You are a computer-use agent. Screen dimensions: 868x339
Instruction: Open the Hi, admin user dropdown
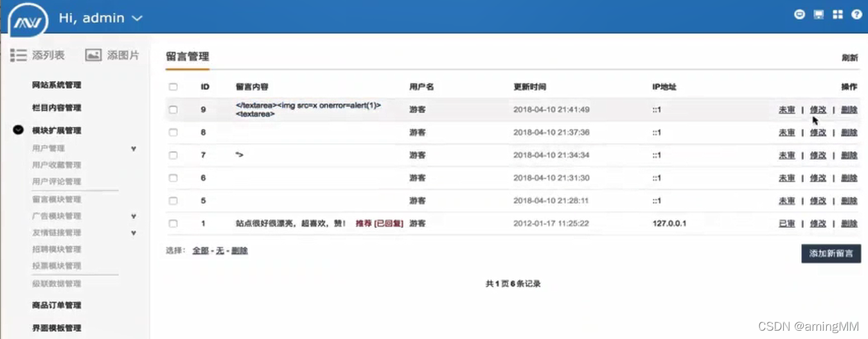tap(100, 18)
